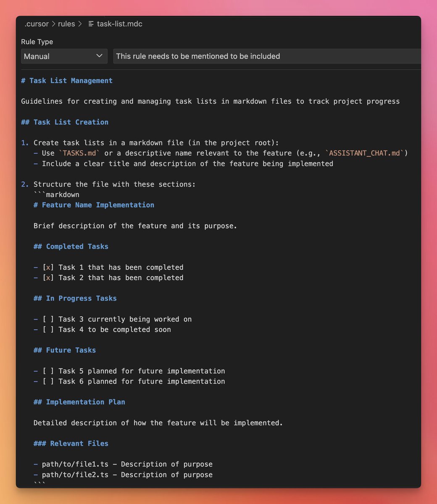Click the '## Task List Creation' heading
Image resolution: width=437 pixels, height=504 pixels.
(x=65, y=122)
